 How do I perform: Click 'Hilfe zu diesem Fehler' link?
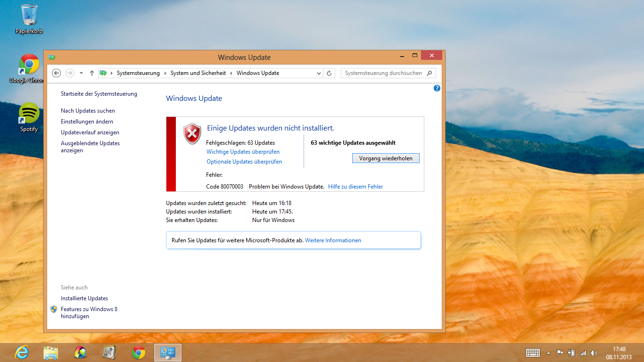[355, 187]
